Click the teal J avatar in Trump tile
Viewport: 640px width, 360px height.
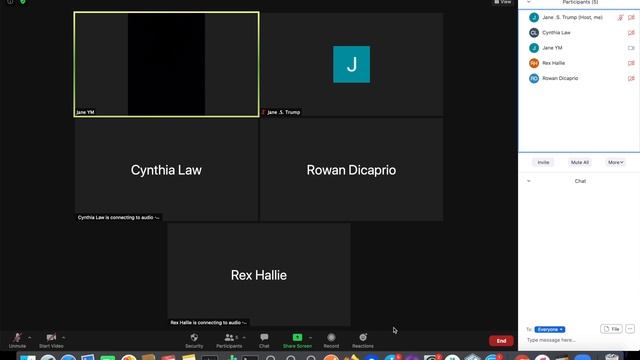(351, 64)
